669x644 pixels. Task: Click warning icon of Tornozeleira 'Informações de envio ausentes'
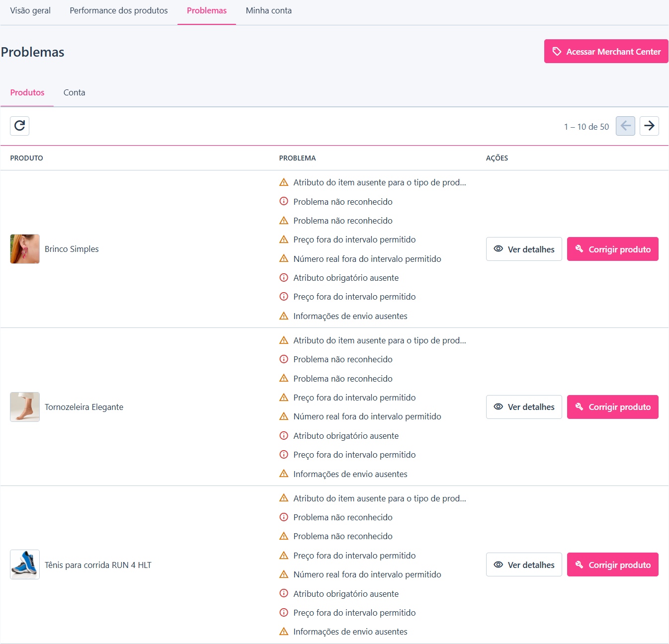coord(284,474)
